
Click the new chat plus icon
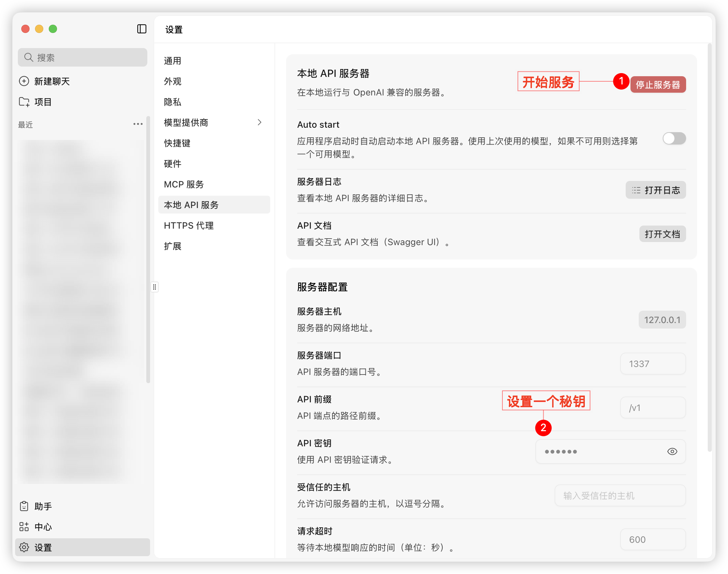[24, 81]
